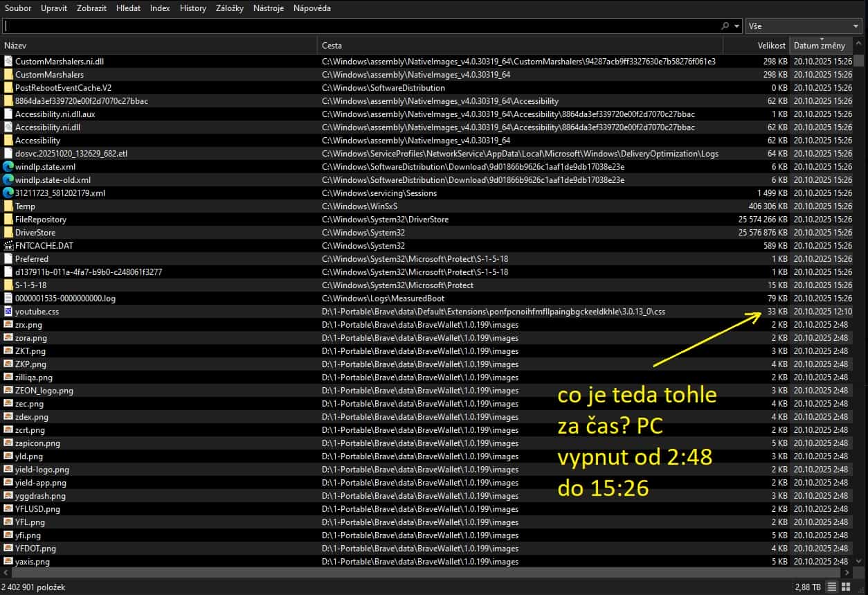Open the Záložky menu
Image resolution: width=868 pixels, height=595 pixels.
[x=230, y=8]
